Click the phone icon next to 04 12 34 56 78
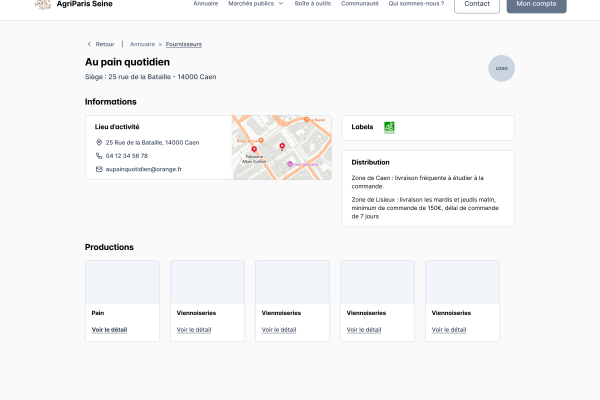 click(x=99, y=156)
